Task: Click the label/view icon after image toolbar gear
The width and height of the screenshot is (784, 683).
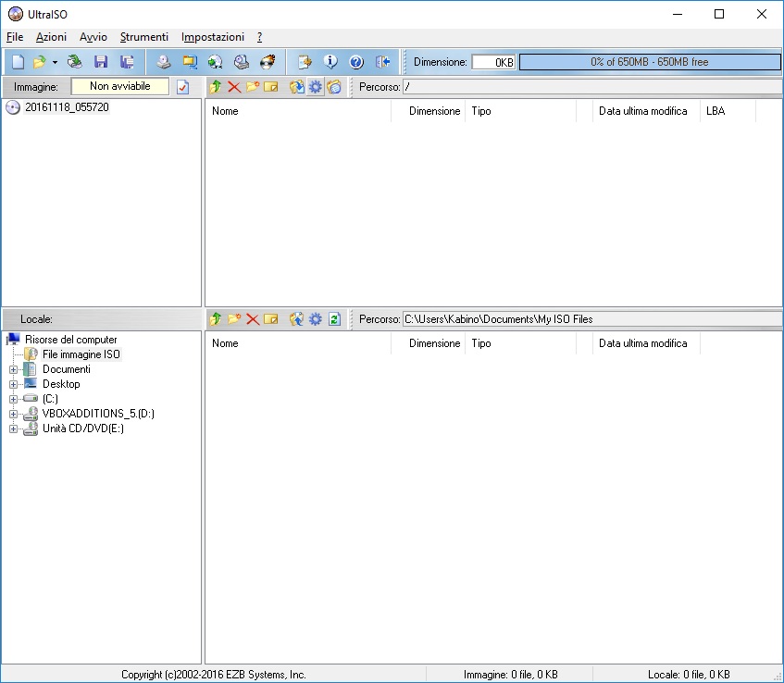Action: (334, 87)
